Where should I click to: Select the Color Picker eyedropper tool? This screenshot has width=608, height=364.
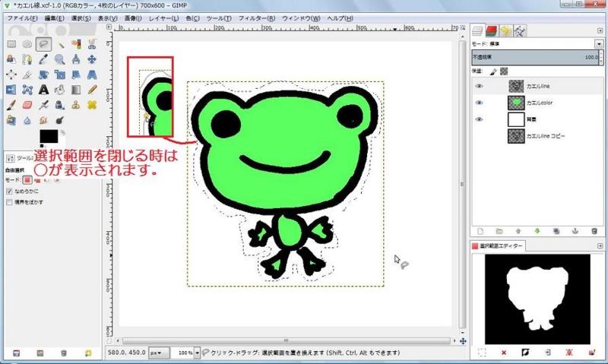pyautogui.click(x=43, y=59)
